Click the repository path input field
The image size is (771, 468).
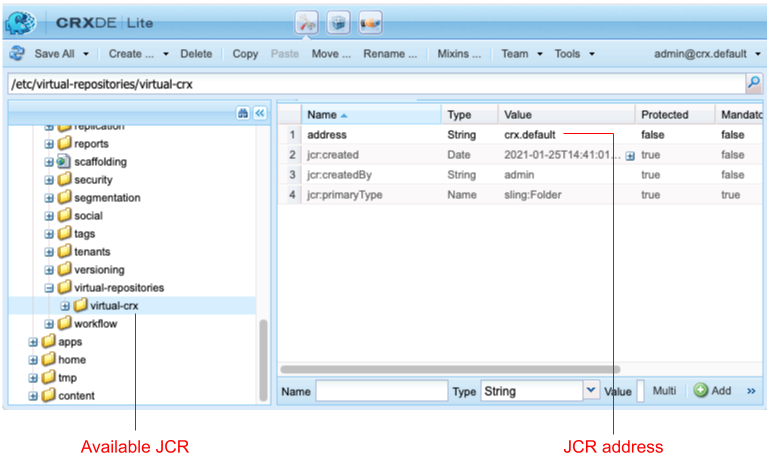(377, 84)
